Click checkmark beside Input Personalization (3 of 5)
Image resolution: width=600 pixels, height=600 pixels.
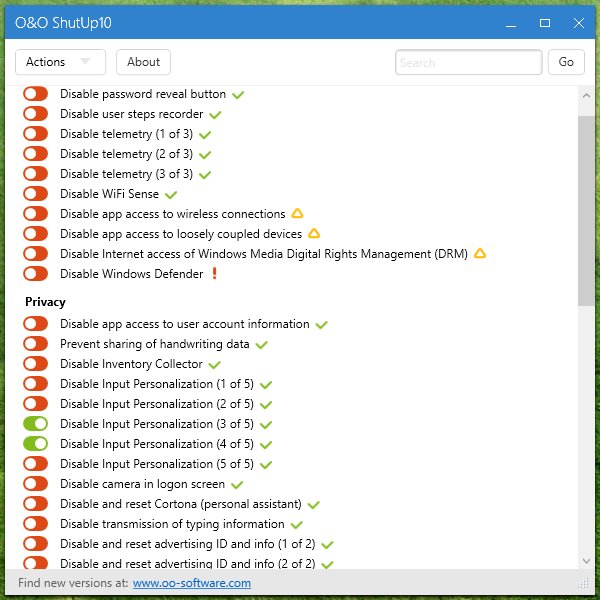[x=266, y=425]
